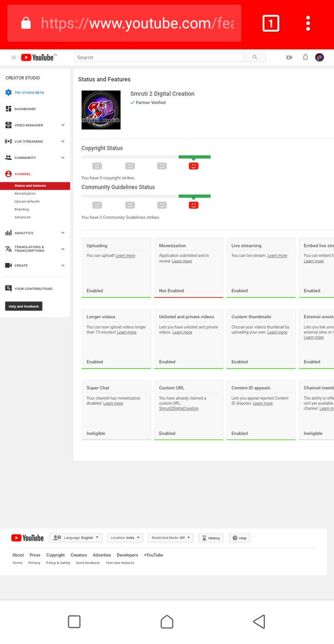
Task: Click the Community Guidelines strike progress bar
Action: (146, 196)
